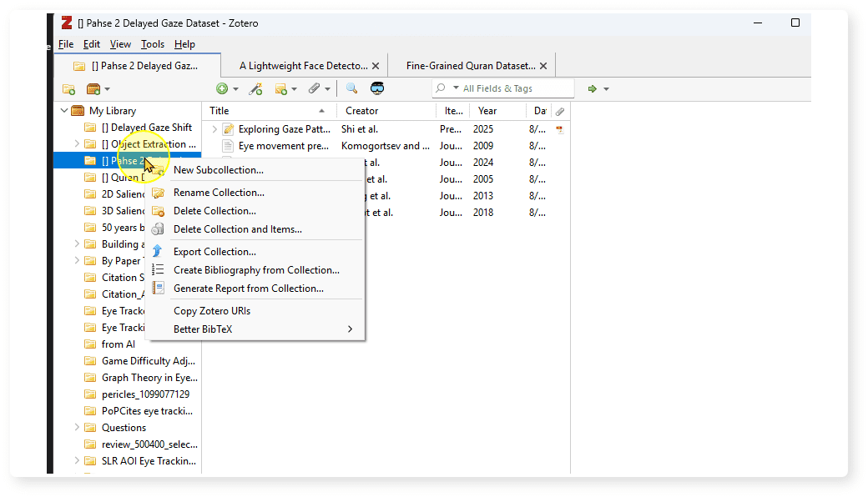Click the Export Collection arrow icon
Image resolution: width=868 pixels, height=497 pixels.
click(x=157, y=251)
